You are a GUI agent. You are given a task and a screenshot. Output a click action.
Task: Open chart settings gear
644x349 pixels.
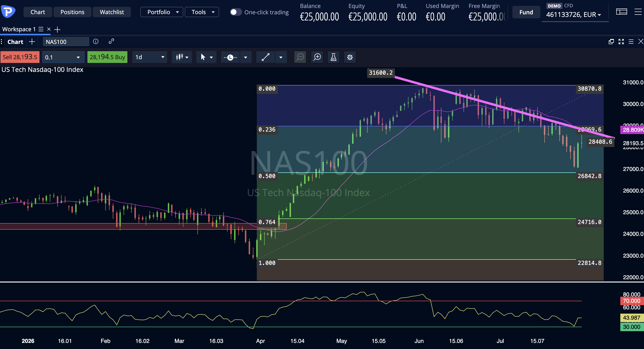[350, 57]
